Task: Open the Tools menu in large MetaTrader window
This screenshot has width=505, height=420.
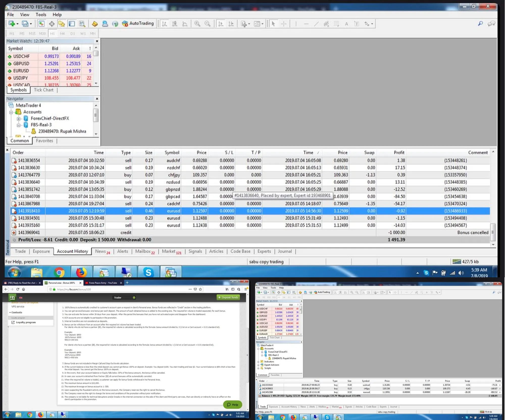Action: click(x=41, y=15)
